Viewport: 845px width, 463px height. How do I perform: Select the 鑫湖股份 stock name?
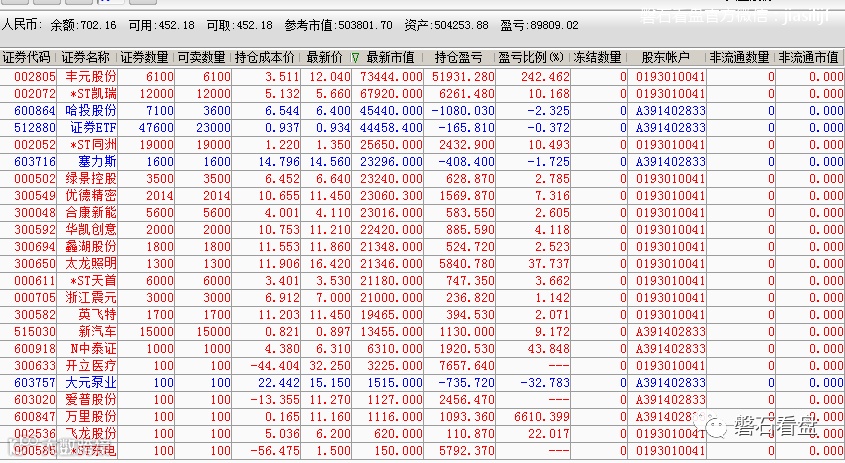[x=91, y=246]
